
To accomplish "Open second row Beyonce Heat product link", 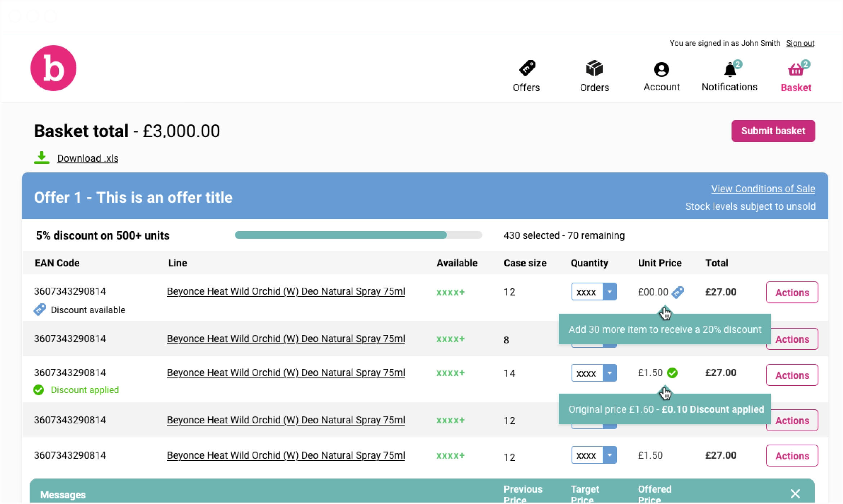I will pos(286,339).
